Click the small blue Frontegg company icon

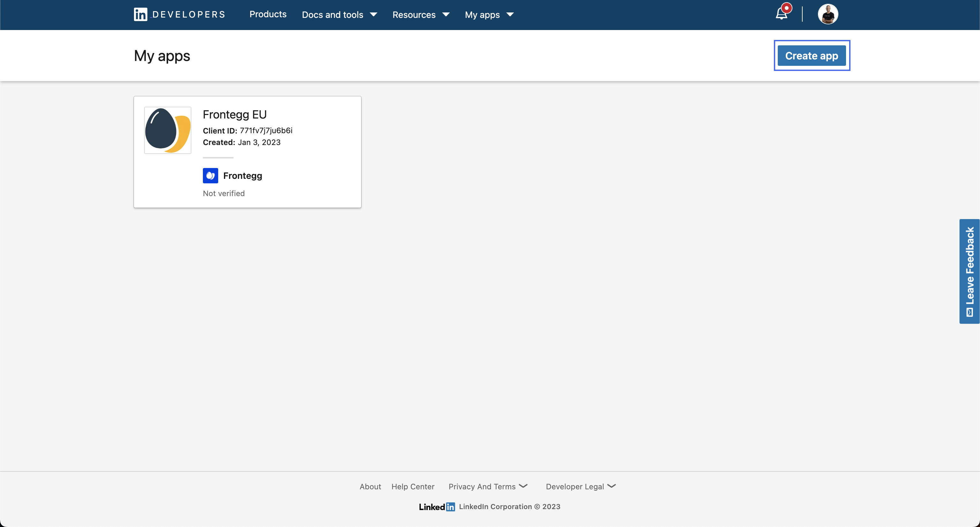210,176
